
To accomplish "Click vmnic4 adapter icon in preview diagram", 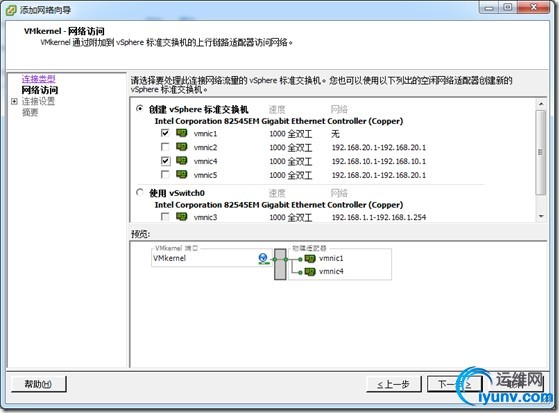I will point(310,272).
